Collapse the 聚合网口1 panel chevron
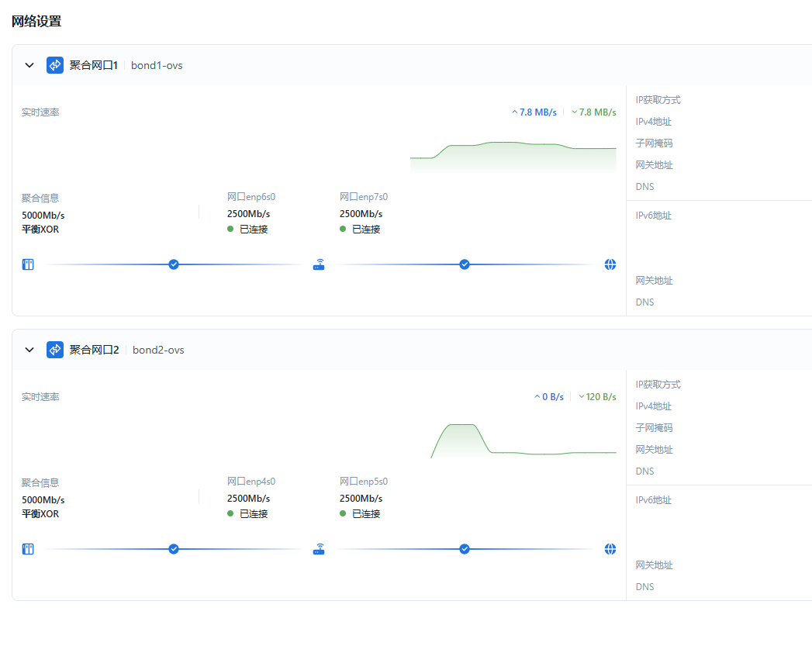812x670 pixels. pyautogui.click(x=29, y=65)
